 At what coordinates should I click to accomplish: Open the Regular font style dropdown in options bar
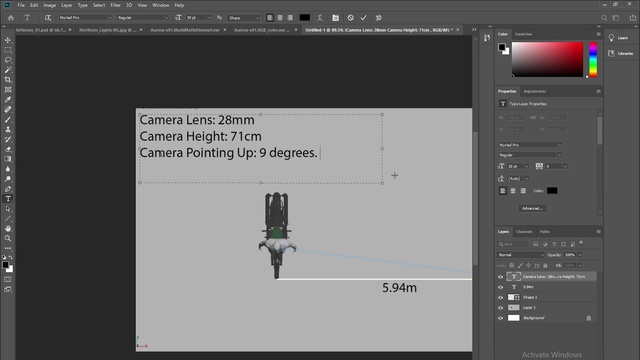[143, 18]
